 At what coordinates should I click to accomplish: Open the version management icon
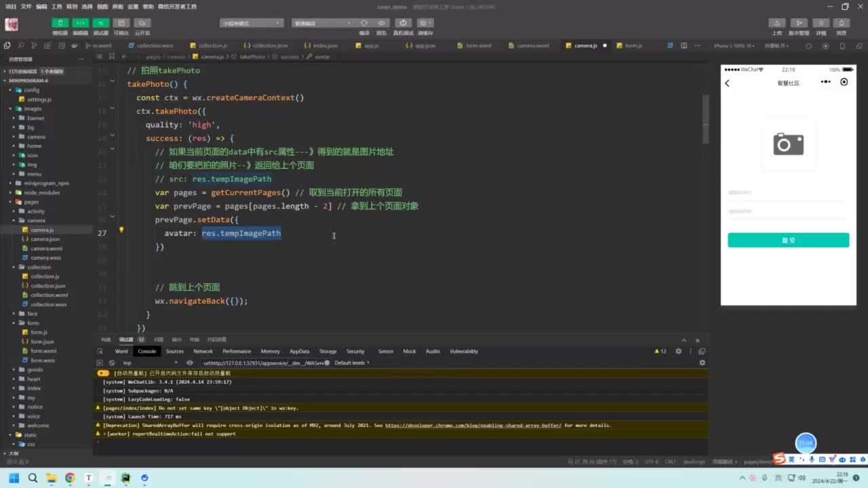[x=800, y=23]
